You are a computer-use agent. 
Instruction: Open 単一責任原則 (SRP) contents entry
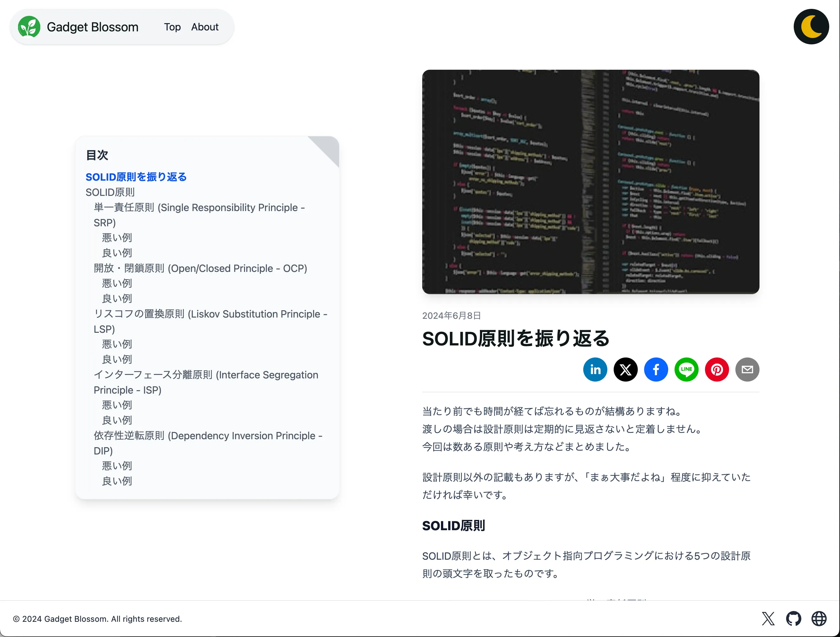pos(199,215)
